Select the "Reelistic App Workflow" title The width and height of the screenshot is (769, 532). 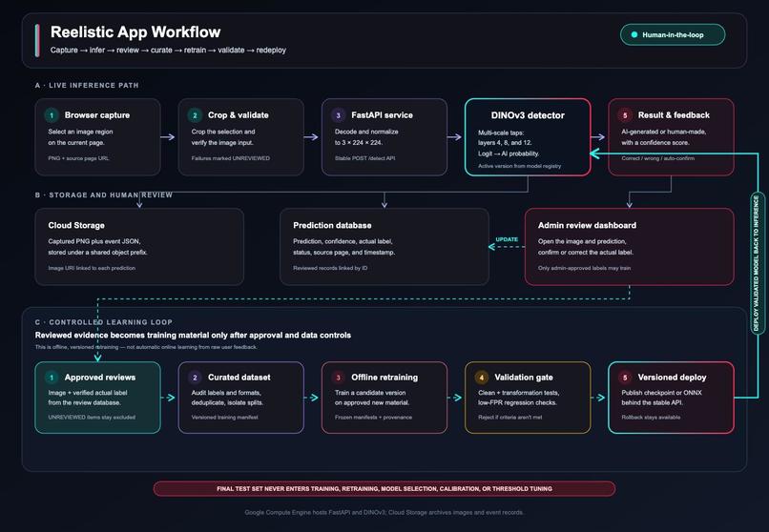[135, 31]
